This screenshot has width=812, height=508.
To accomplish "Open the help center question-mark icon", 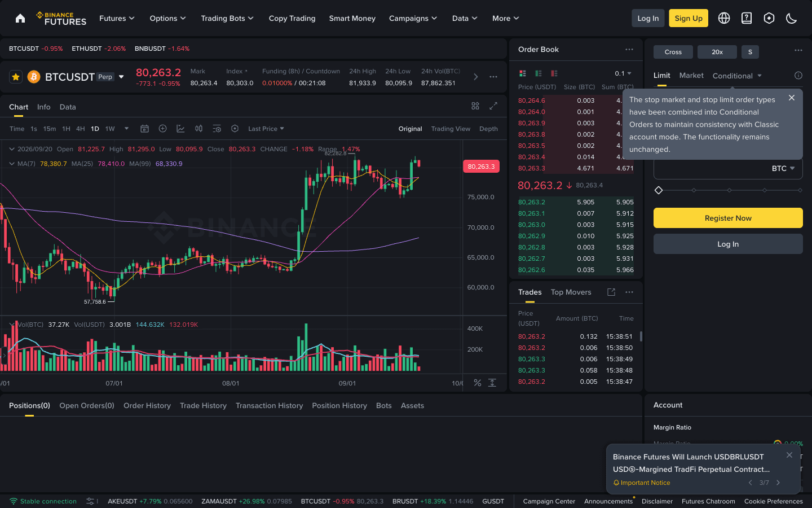I will [747, 18].
